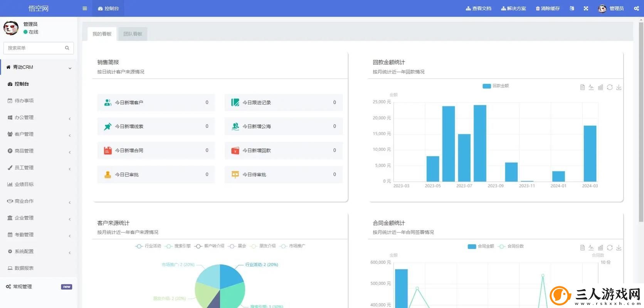Click the 今日已审批 stamp icon
Screen dimensions: 644x308
(108, 174)
